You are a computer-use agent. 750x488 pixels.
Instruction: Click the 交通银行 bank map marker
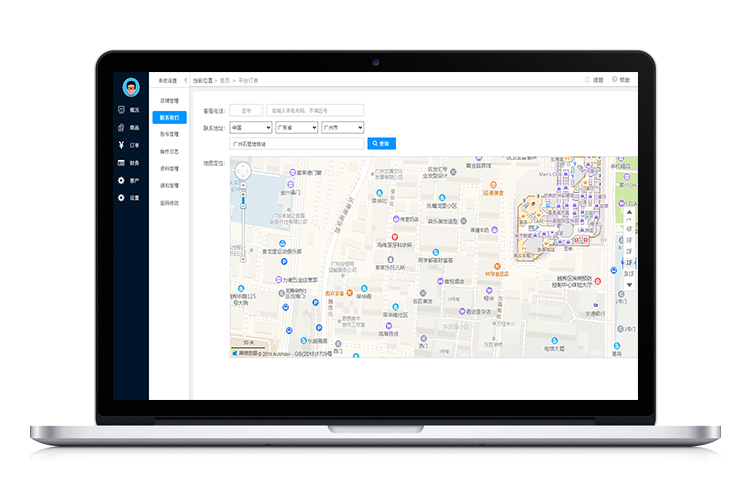coord(596,305)
